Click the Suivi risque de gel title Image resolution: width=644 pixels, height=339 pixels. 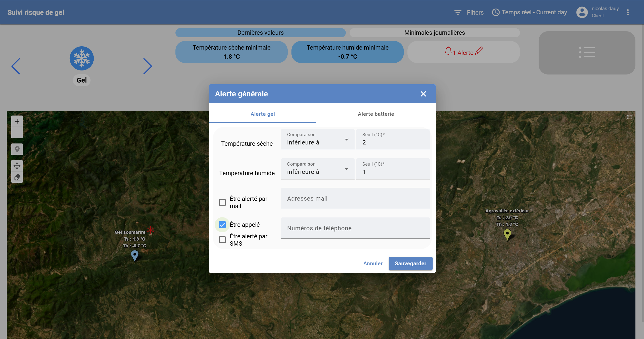click(x=36, y=12)
